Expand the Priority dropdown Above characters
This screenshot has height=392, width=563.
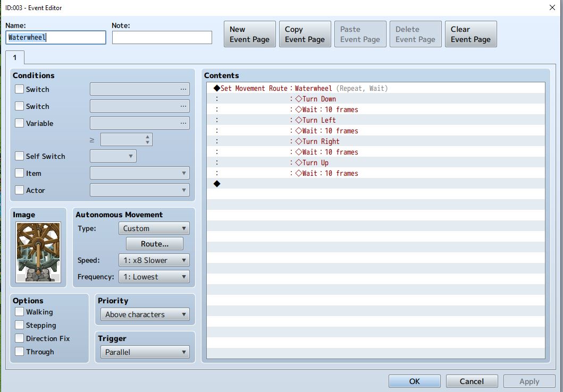(145, 314)
